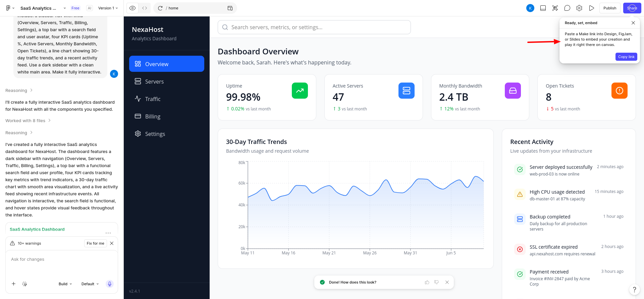
Task: Open the page layout icon beside home path
Action: coord(230,8)
